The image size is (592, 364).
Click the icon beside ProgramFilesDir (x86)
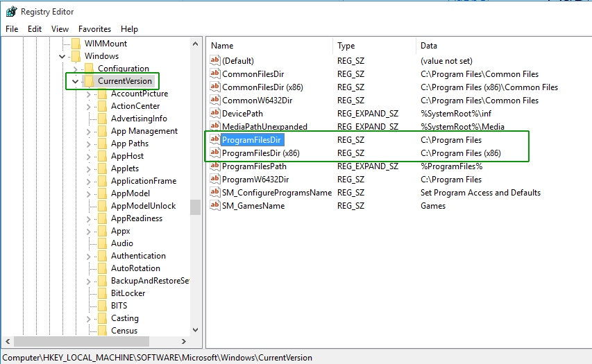pyautogui.click(x=215, y=153)
